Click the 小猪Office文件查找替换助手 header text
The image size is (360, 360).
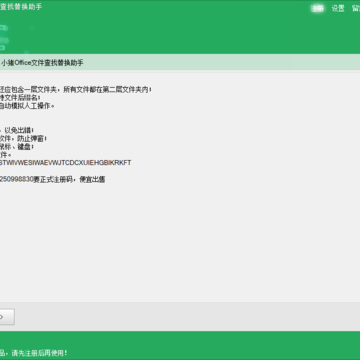point(42,63)
